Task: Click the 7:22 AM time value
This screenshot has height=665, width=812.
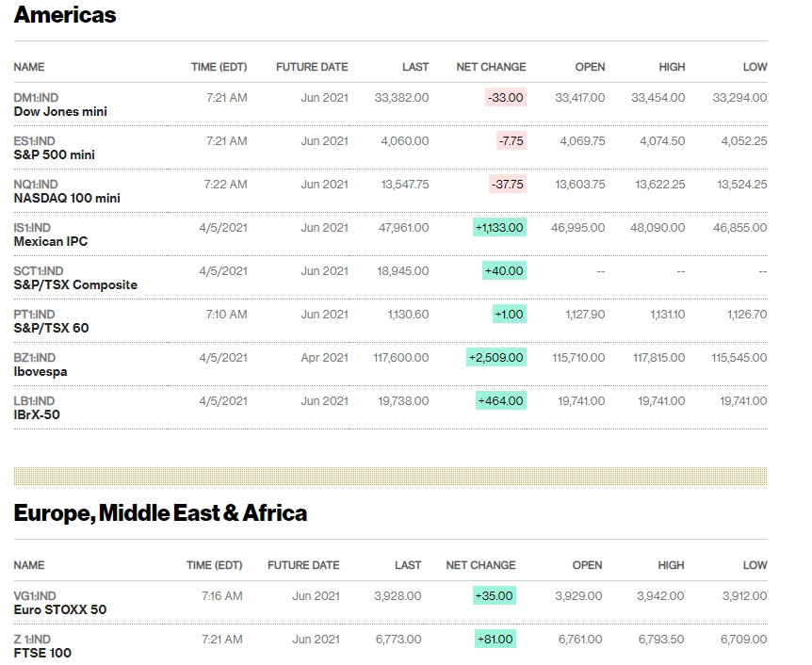Action: 225,185
